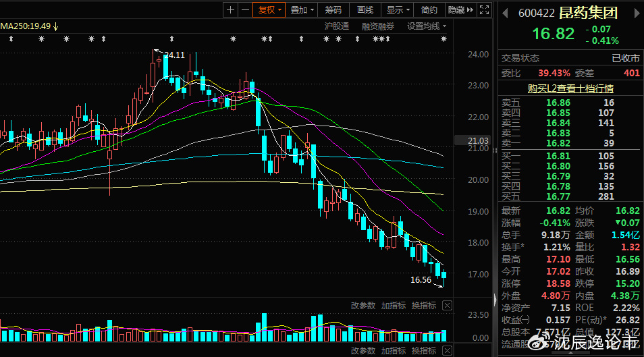Viewport: 644px width, 357px height.
Task: Click the arrow event marker above the 24.11 peak
Action: (x=171, y=39)
